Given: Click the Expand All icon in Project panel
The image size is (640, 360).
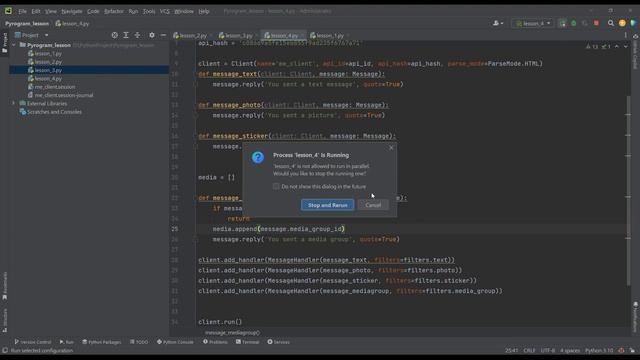Looking at the screenshot, I should (126, 36).
